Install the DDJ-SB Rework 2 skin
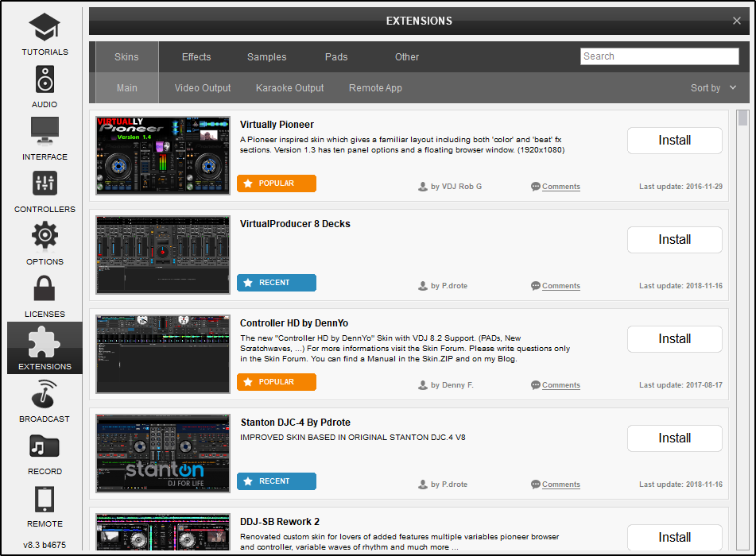 [x=675, y=537]
